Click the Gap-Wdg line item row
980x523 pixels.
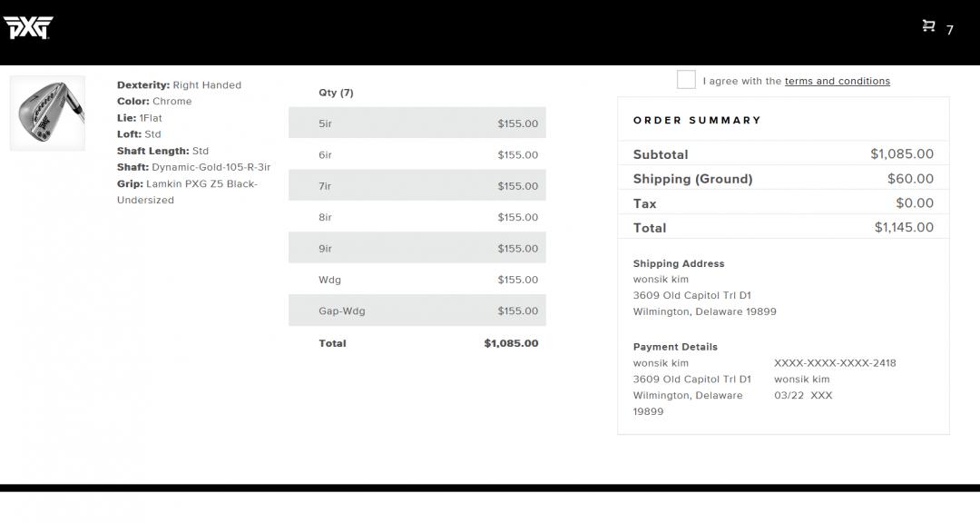(x=417, y=311)
